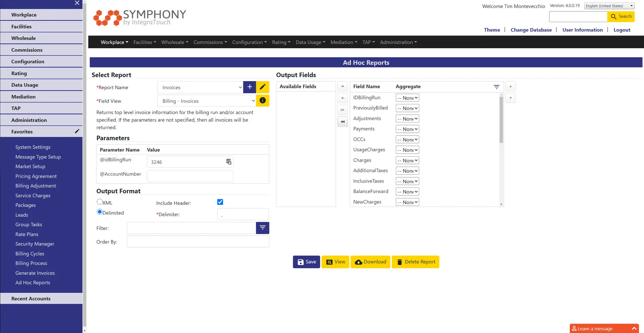The height and width of the screenshot is (333, 644).
Task: Expand the Field View dropdown
Action: pyautogui.click(x=207, y=101)
